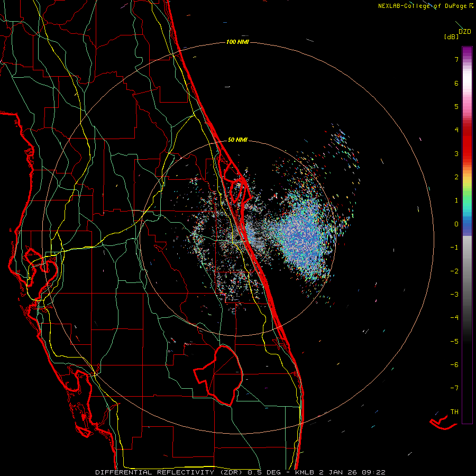
Task: Click the 100 NMI range ring label
Action: point(237,42)
